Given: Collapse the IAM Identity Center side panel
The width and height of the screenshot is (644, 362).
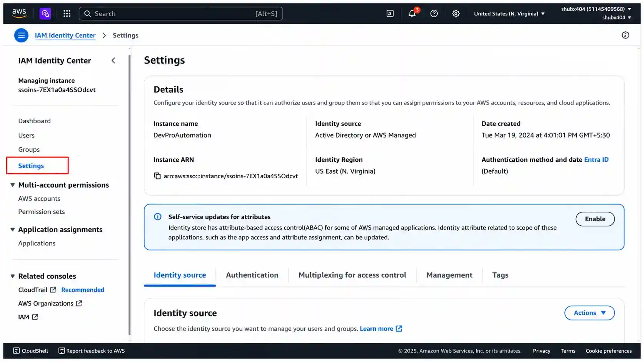Looking at the screenshot, I should 113,60.
